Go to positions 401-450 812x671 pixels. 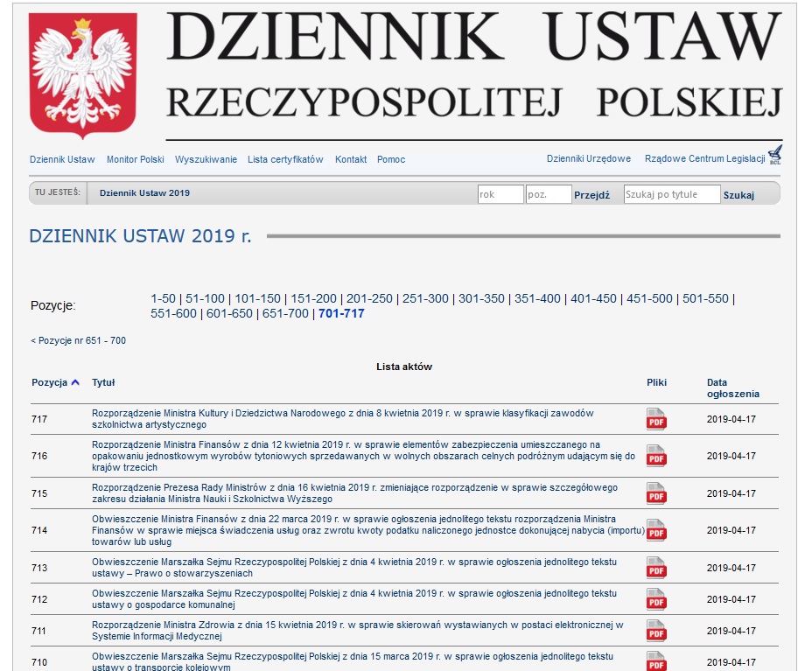pos(593,298)
